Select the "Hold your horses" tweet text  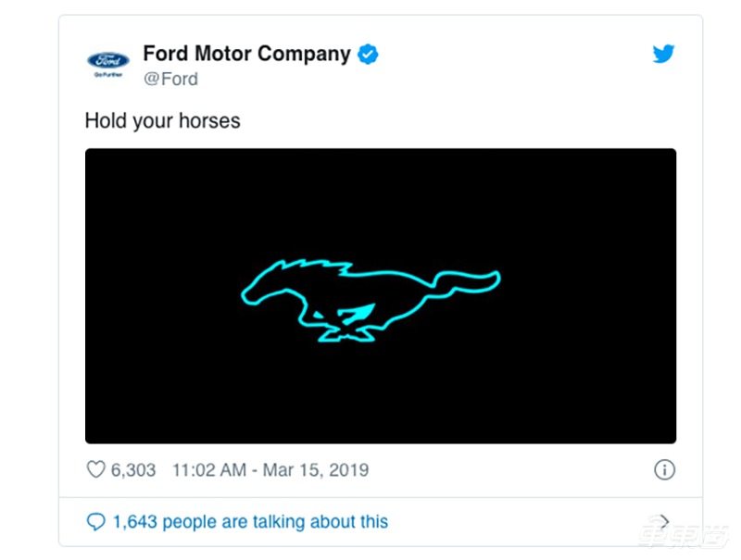click(x=162, y=120)
